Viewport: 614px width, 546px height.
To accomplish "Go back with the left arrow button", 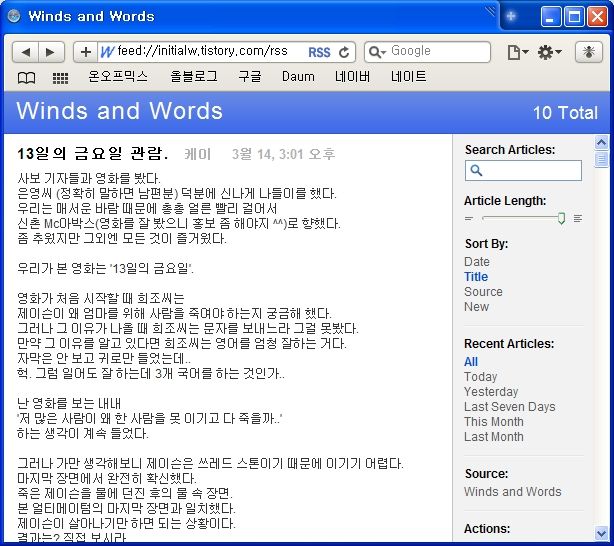I will pyautogui.click(x=25, y=52).
